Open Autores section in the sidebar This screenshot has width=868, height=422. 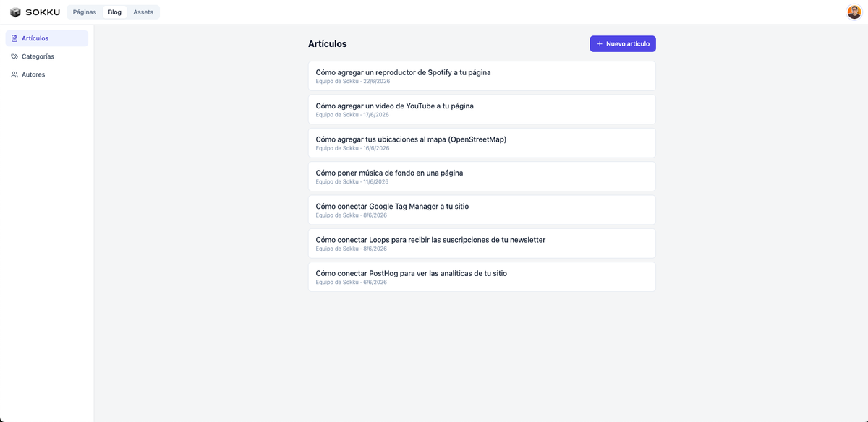coord(47,74)
